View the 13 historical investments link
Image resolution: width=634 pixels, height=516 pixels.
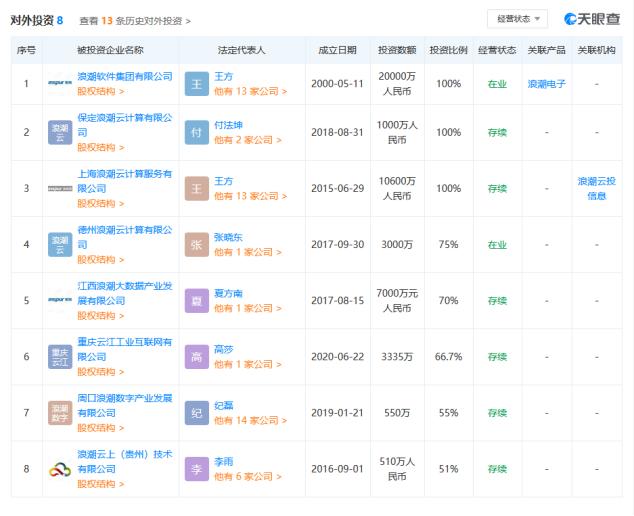click(x=135, y=21)
